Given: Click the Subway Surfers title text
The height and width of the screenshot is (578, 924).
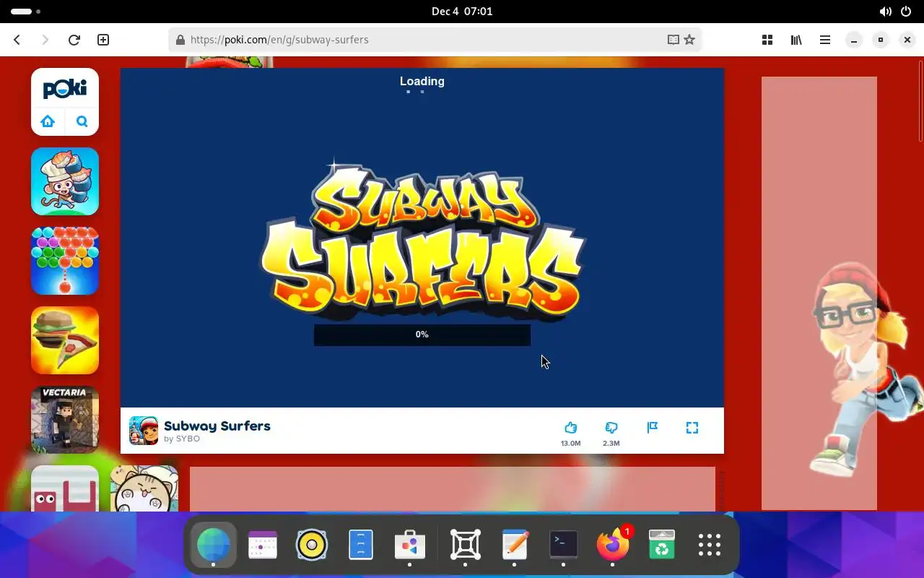Looking at the screenshot, I should click(x=217, y=426).
